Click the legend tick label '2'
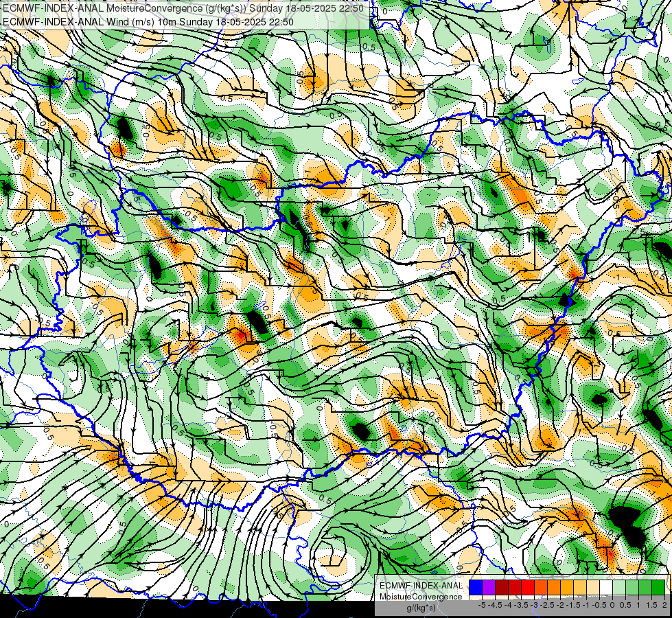Viewport: 672px width, 618px height. [664, 605]
